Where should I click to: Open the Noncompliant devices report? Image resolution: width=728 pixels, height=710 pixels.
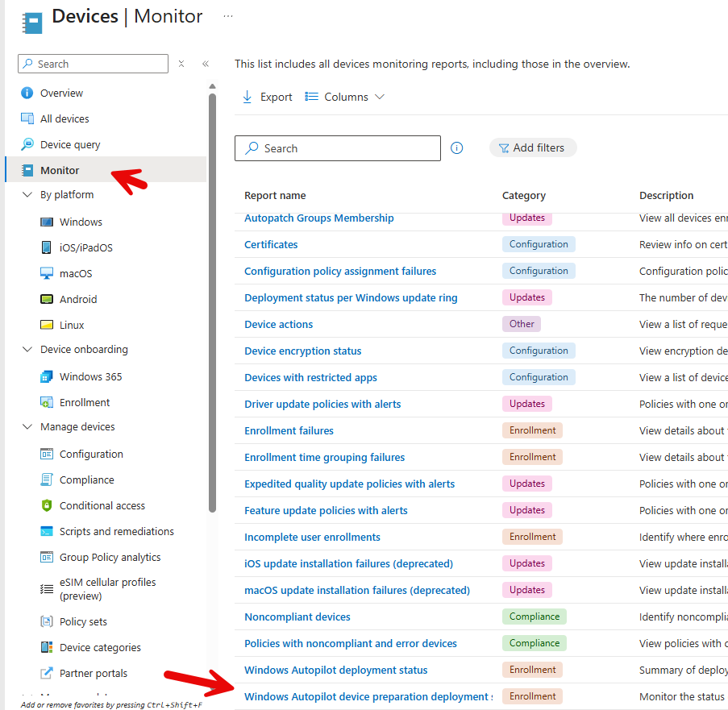[297, 617]
